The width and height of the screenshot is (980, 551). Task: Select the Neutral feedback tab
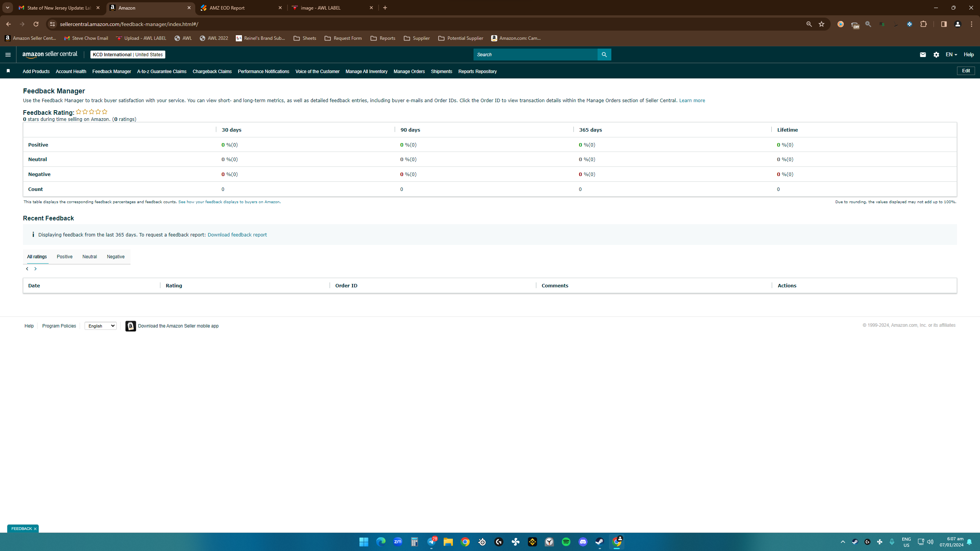point(90,257)
